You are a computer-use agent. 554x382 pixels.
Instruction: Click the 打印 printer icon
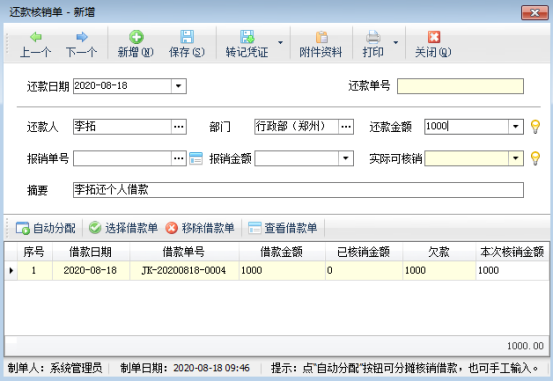point(373,37)
